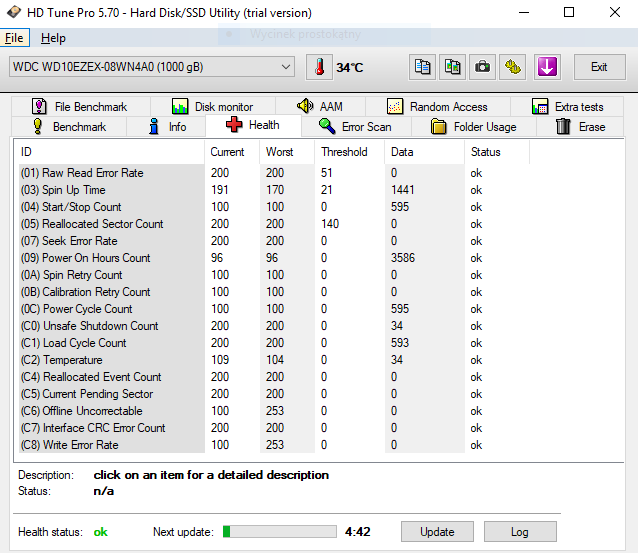Screen dimensions: 638x553
Task: Select the Health tab
Action: (253, 125)
